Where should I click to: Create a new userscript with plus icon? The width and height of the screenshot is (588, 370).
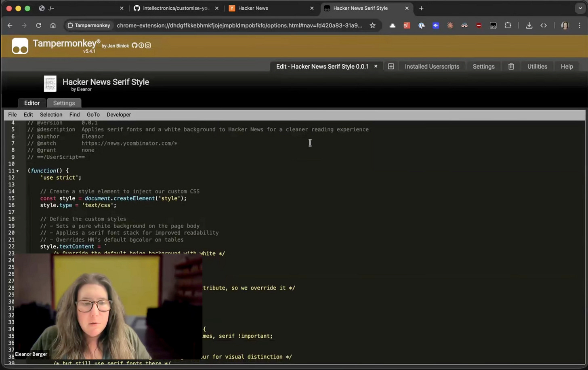(x=391, y=66)
